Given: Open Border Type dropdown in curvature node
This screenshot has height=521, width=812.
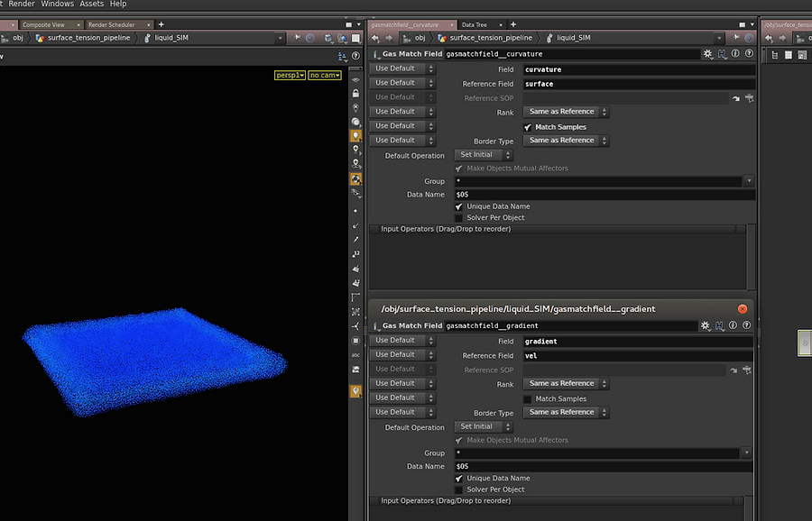Looking at the screenshot, I should tap(566, 141).
